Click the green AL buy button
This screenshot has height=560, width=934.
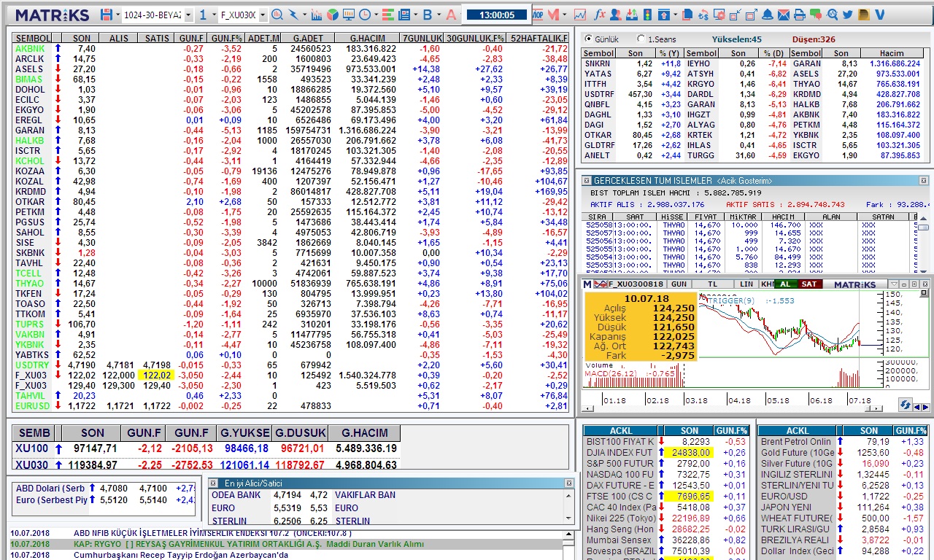pyautogui.click(x=785, y=284)
